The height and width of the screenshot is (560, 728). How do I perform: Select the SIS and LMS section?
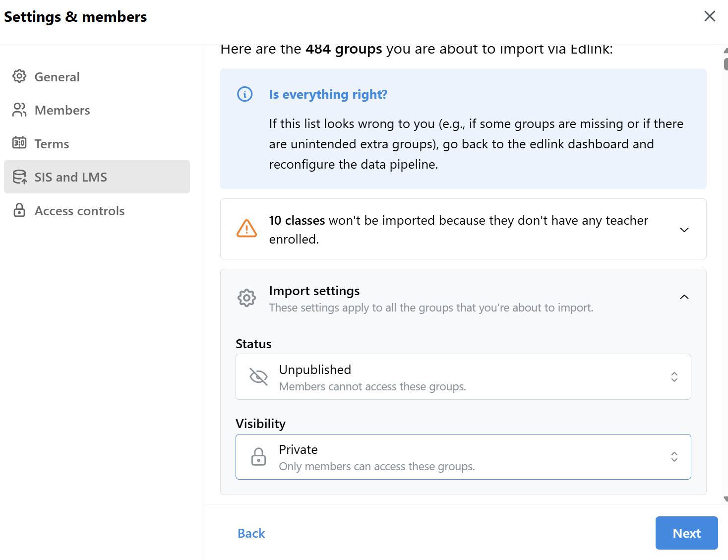97,177
